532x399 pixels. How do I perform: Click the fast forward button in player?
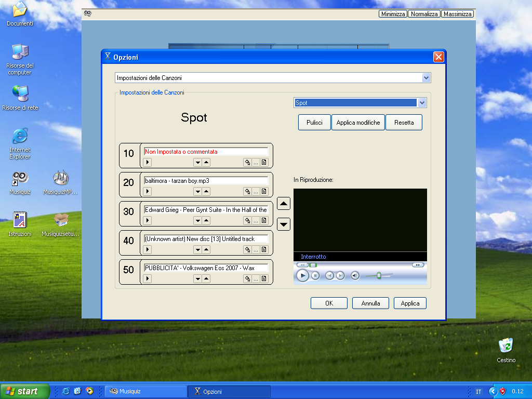point(418,265)
